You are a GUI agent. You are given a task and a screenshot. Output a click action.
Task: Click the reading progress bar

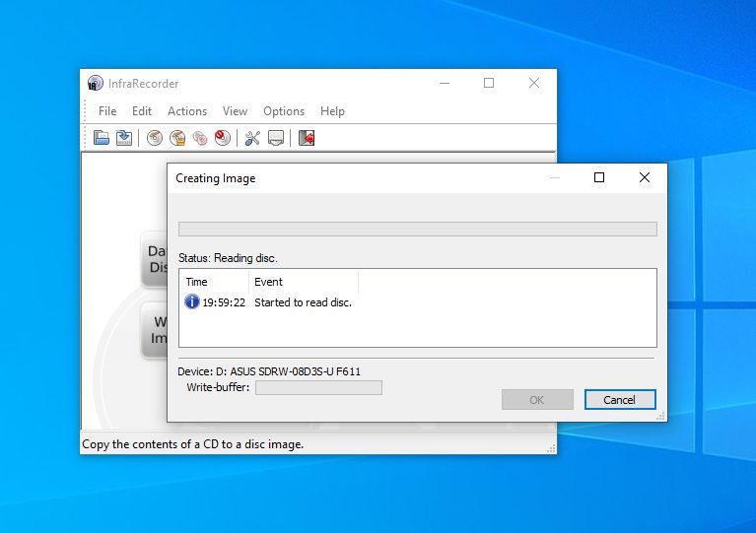click(418, 229)
